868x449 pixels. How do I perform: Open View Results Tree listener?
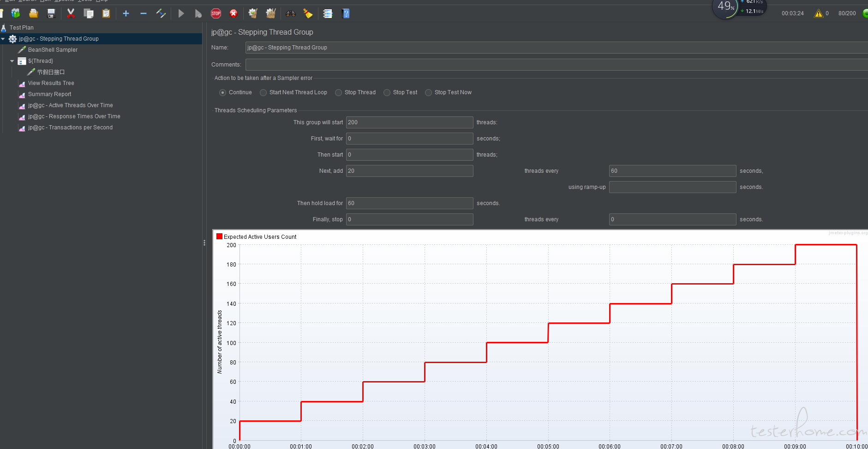pos(51,83)
